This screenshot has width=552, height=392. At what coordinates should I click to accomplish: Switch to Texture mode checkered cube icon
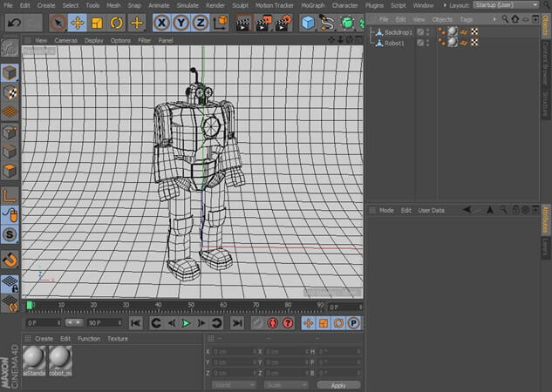click(10, 92)
